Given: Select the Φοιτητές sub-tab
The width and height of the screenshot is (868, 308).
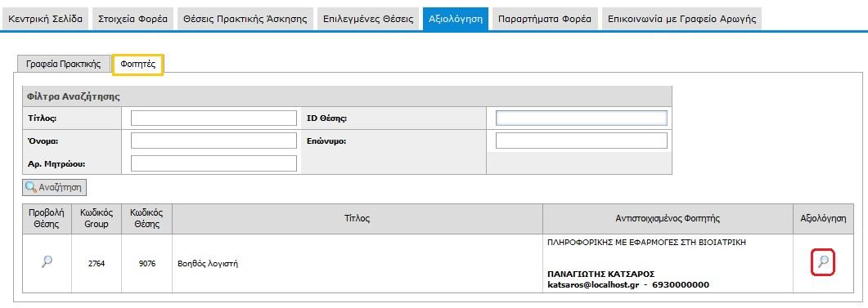Looking at the screenshot, I should click(137, 65).
